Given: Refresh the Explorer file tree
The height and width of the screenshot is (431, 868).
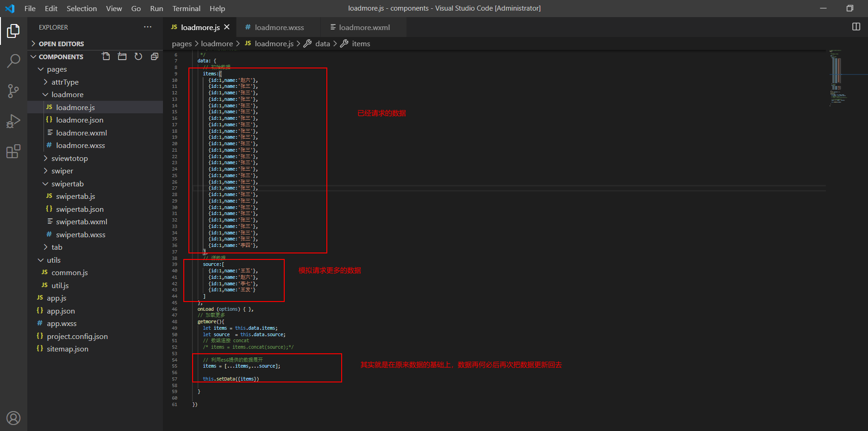Looking at the screenshot, I should tap(138, 56).
